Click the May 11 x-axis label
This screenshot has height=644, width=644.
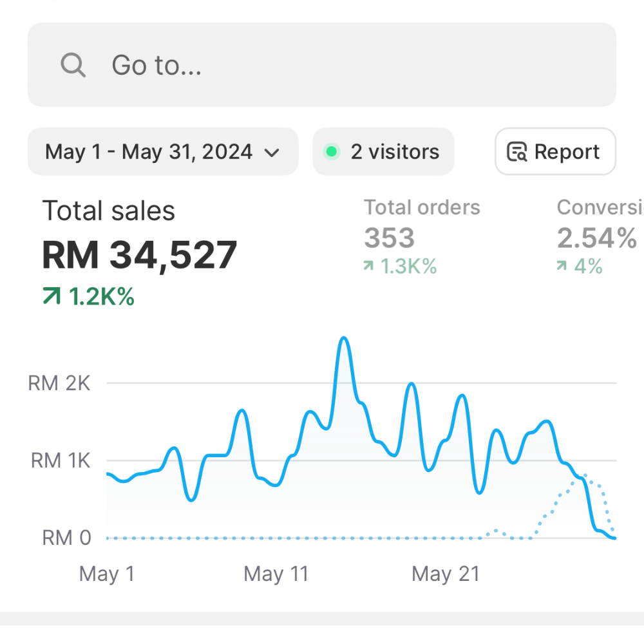coord(276,573)
